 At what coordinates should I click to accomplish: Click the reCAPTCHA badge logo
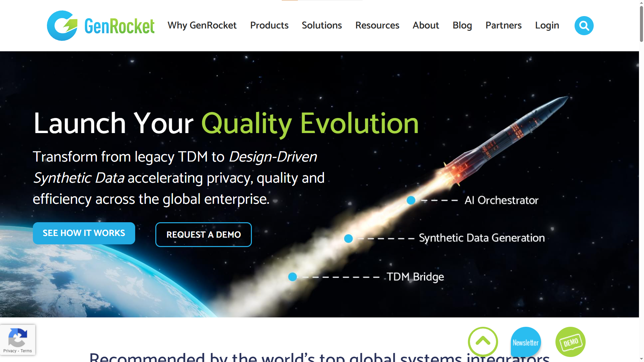(x=17, y=338)
